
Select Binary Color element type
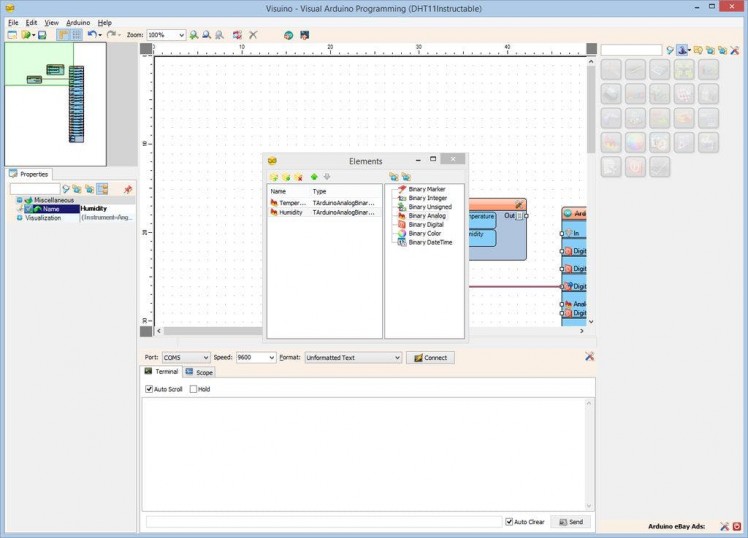tap(424, 233)
